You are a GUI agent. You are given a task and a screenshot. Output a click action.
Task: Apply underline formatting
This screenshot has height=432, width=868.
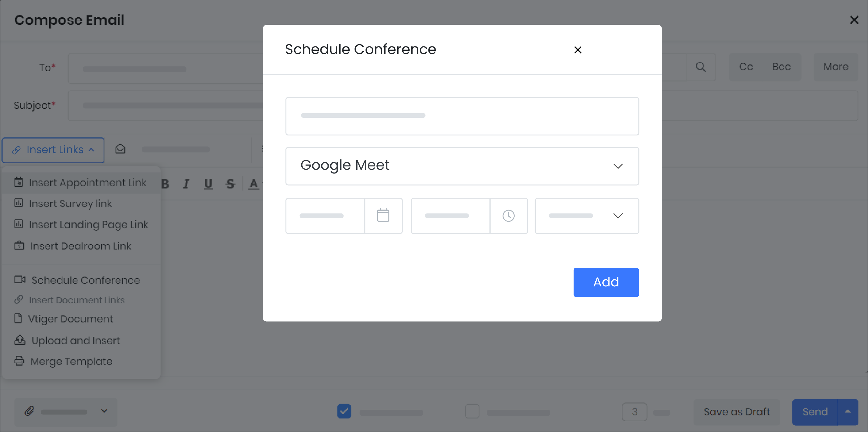[x=208, y=184]
